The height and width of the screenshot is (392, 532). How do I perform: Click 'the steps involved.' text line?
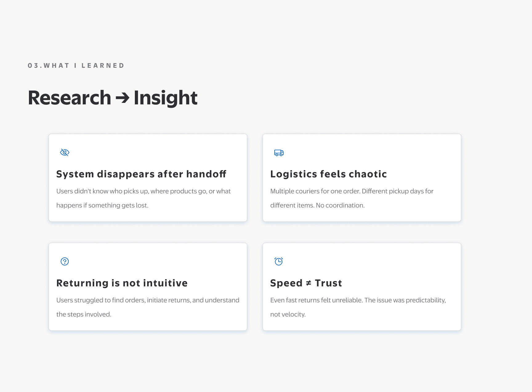(x=84, y=314)
